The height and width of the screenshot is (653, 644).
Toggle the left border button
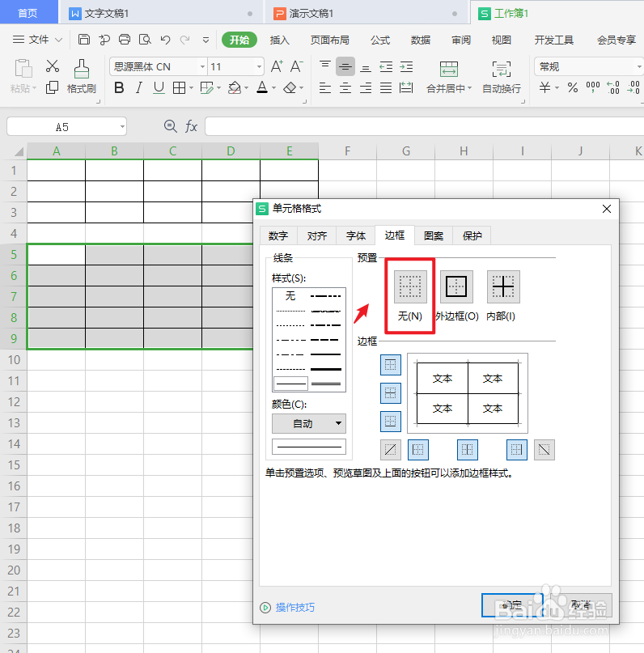click(418, 450)
